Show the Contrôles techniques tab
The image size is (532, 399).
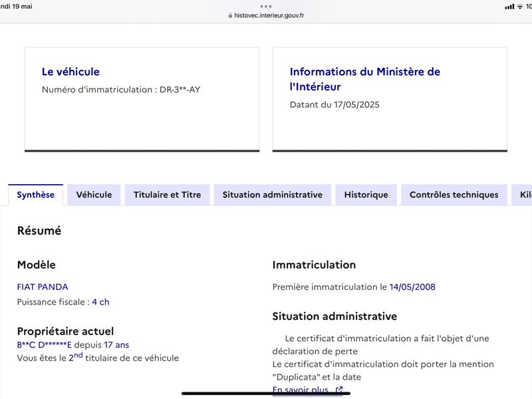point(454,195)
